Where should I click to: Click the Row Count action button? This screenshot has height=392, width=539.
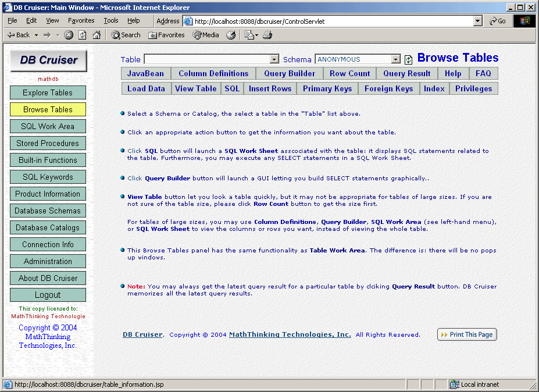[349, 74]
